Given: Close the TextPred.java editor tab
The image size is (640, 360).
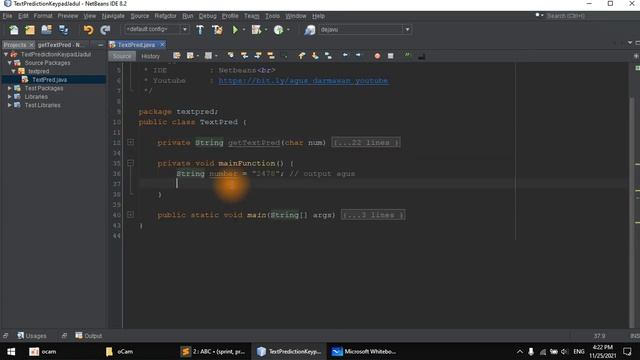Looking at the screenshot, I should [162, 44].
